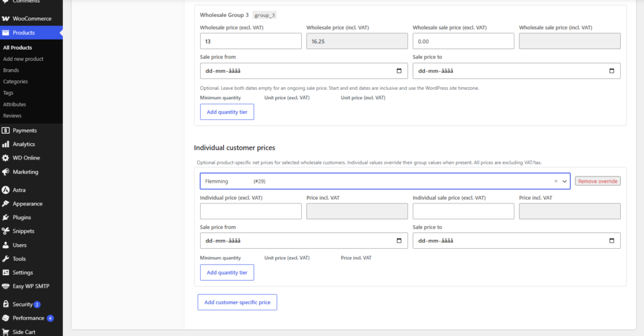Click the Security lock icon
644x336 pixels.
[x=6, y=304]
